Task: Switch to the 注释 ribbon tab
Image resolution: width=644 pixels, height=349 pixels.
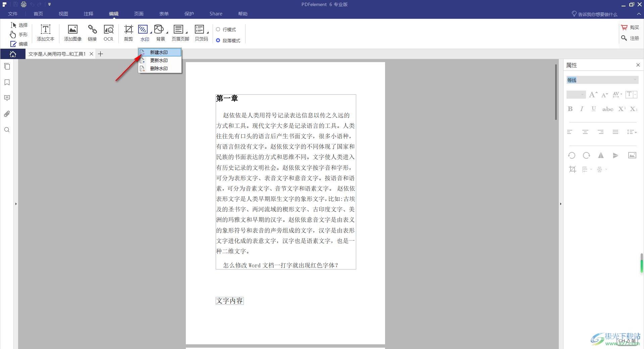Action: [89, 14]
